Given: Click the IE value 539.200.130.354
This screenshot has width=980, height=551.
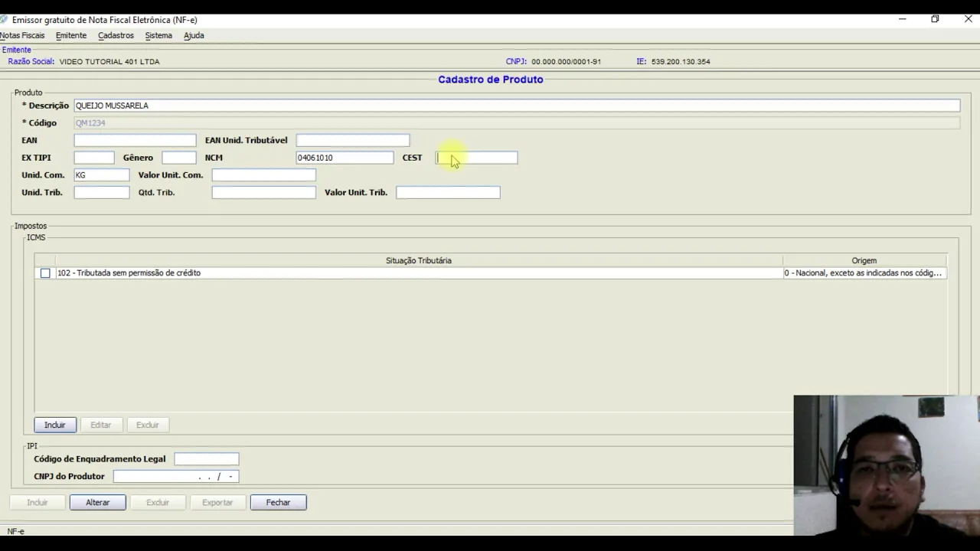Looking at the screenshot, I should pos(681,62).
